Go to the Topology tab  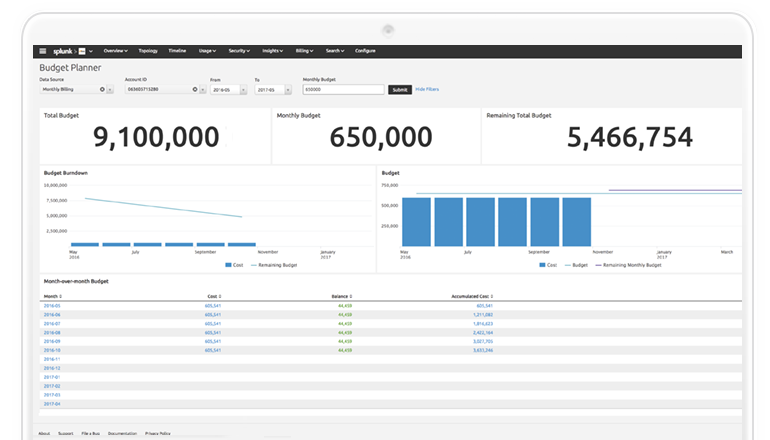click(x=148, y=51)
